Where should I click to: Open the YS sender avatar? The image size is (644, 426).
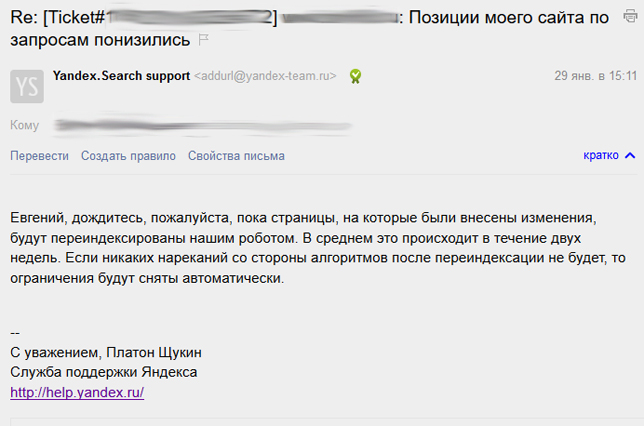[x=27, y=86]
